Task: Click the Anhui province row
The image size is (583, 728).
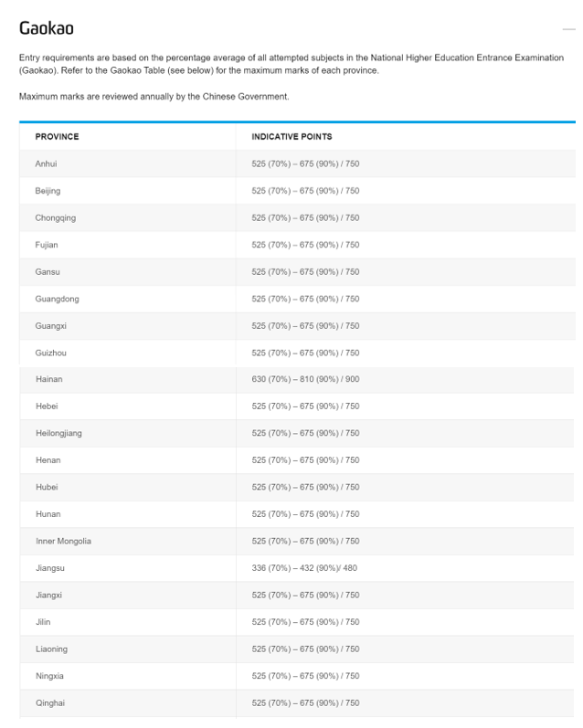Action: (x=297, y=164)
